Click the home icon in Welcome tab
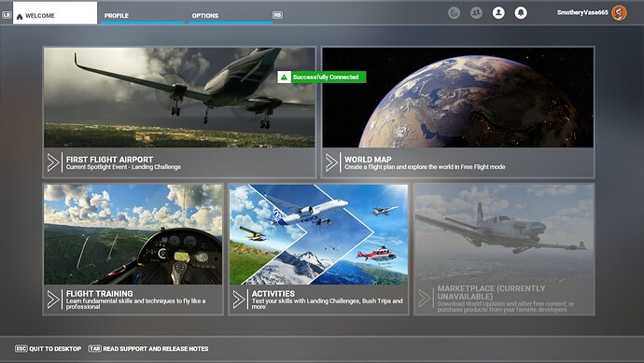The image size is (644, 363). tap(20, 17)
